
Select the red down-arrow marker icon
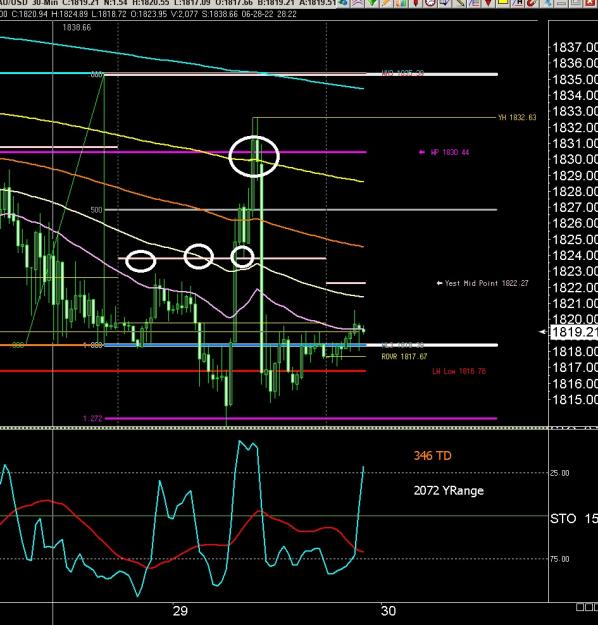488,3
